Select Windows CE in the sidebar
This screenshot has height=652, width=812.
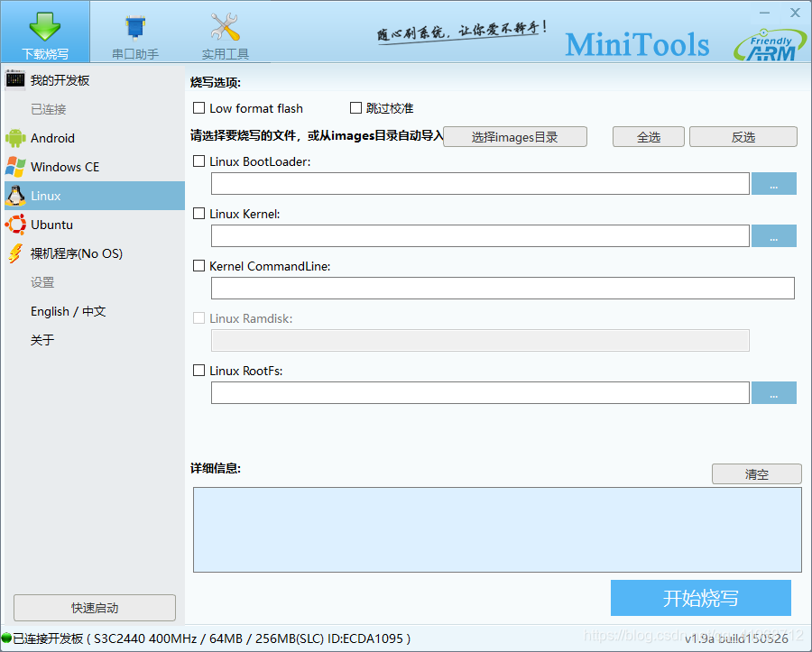click(x=95, y=167)
